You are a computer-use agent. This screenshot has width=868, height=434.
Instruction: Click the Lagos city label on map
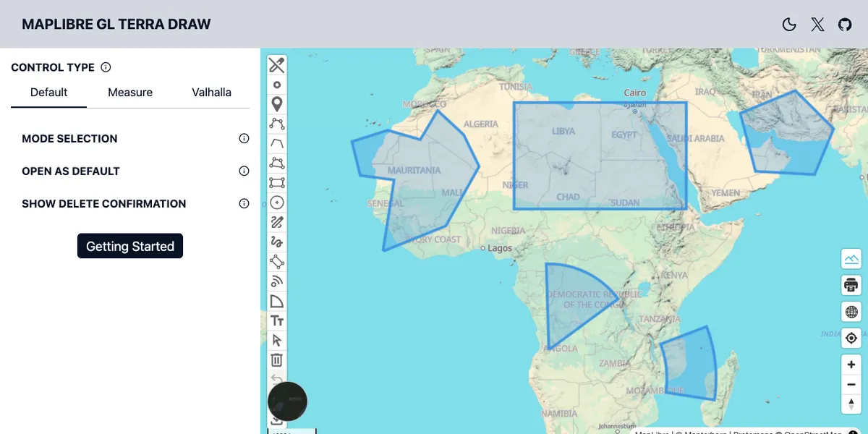pos(500,248)
